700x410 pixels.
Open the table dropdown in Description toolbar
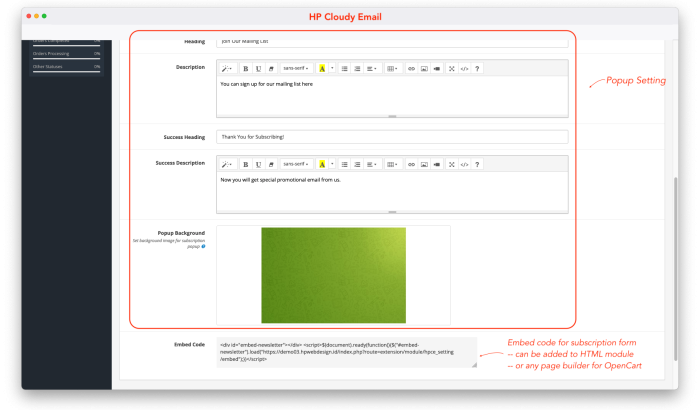point(392,68)
